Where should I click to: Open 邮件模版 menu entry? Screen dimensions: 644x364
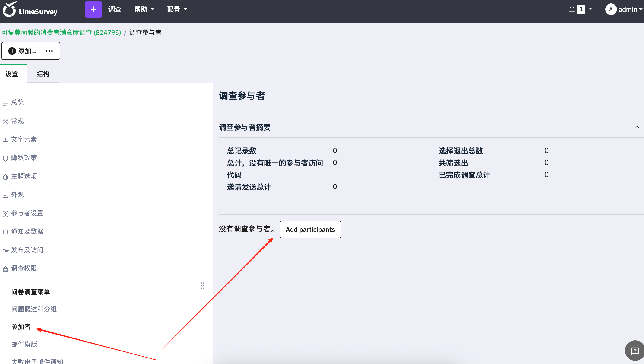(x=24, y=344)
